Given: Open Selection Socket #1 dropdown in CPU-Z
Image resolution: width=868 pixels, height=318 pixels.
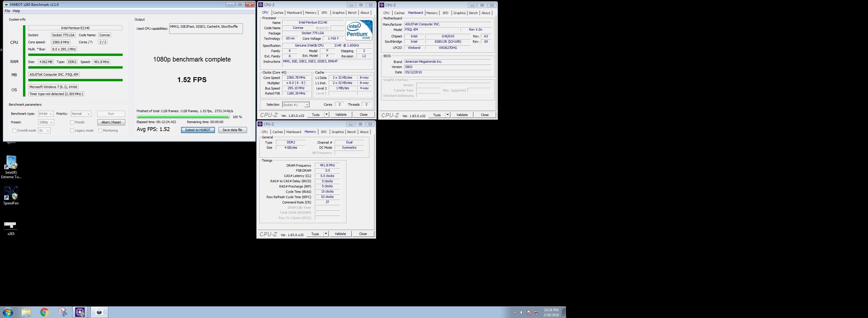Looking at the screenshot, I should [x=296, y=105].
